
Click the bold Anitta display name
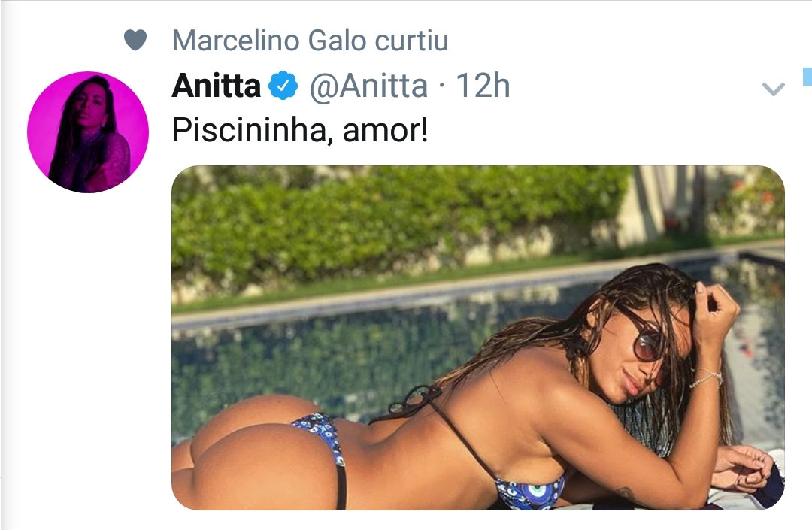pyautogui.click(x=216, y=86)
